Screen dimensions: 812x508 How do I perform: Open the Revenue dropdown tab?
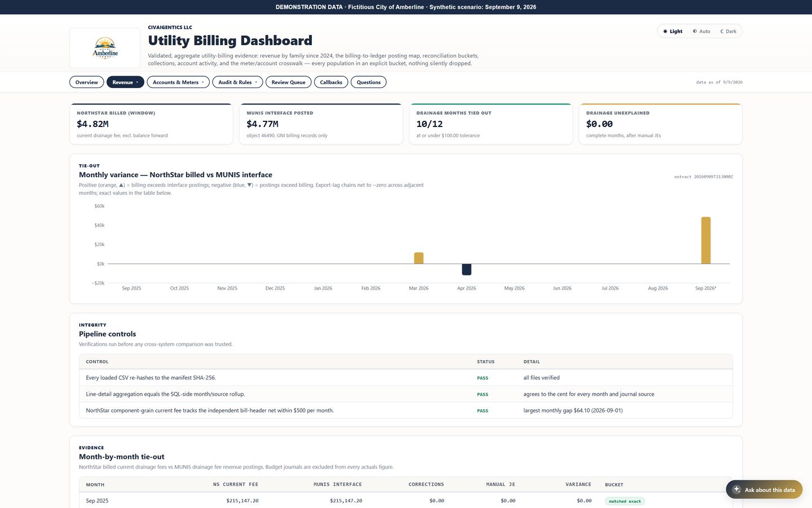click(125, 82)
